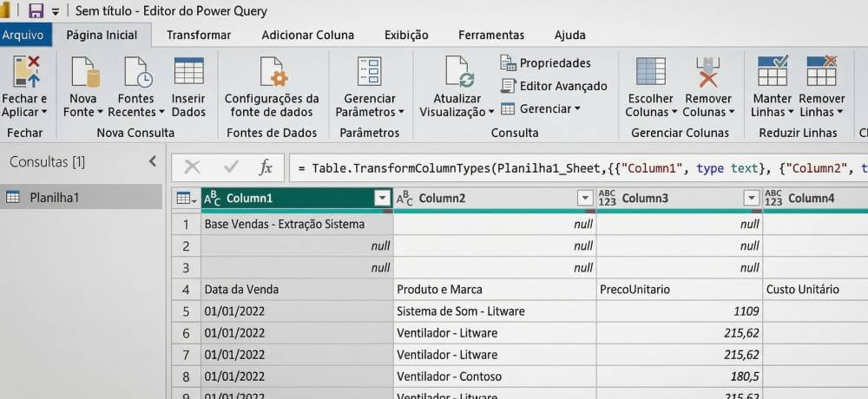Select the null cell in row 2 Column1
Viewport: 868px width, 399px height.
click(x=297, y=245)
